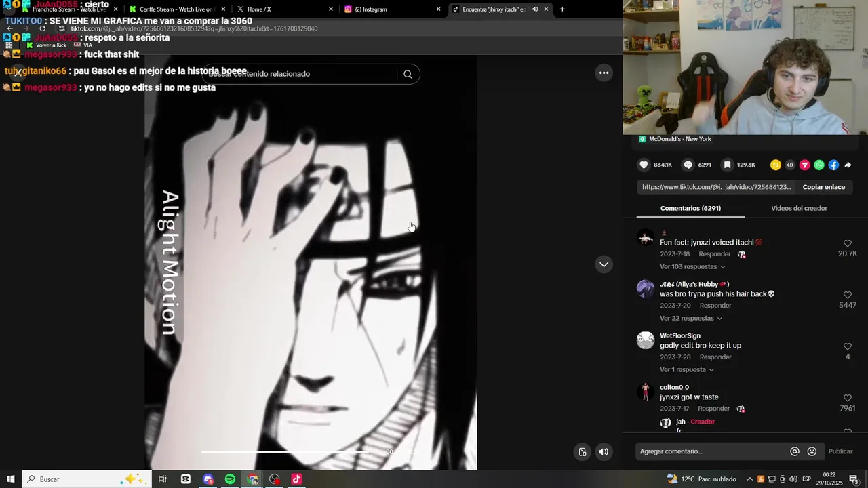This screenshot has width=868, height=488.
Task: Share the video to WhatsApp
Action: click(x=819, y=165)
